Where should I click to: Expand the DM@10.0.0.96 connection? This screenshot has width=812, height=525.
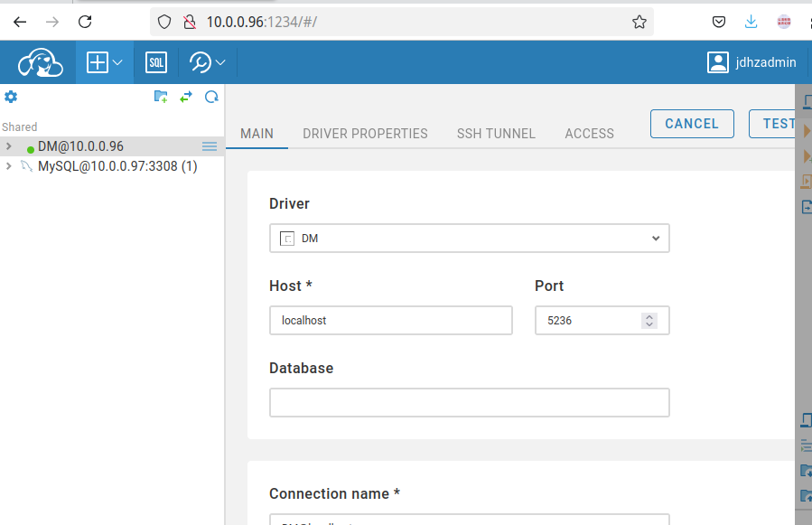[8, 146]
